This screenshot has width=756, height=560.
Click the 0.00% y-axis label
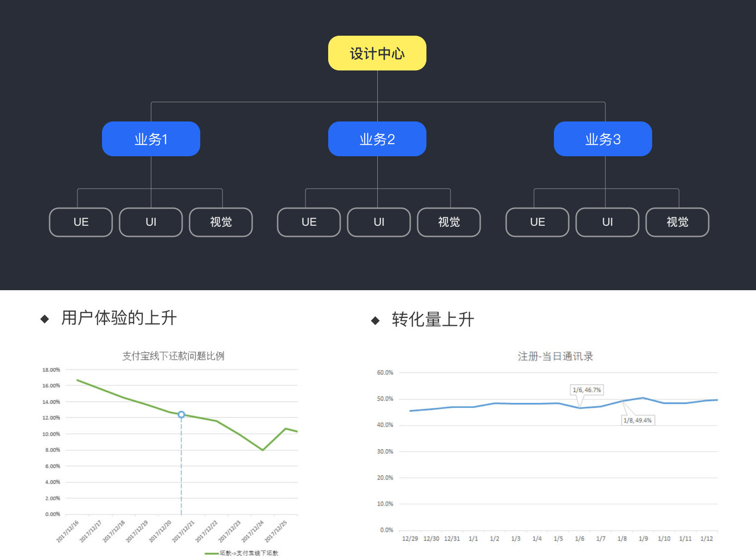click(x=53, y=514)
